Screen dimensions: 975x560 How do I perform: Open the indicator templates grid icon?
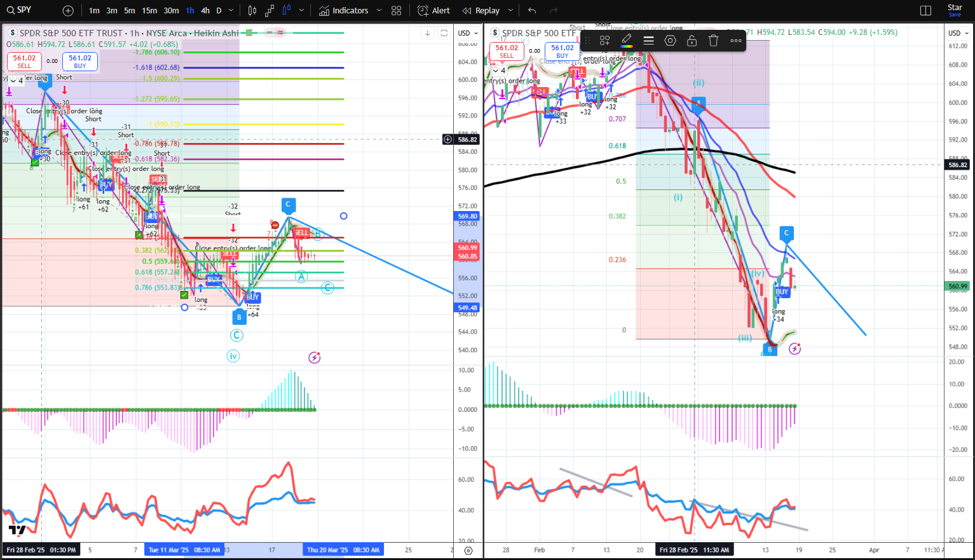coord(397,11)
